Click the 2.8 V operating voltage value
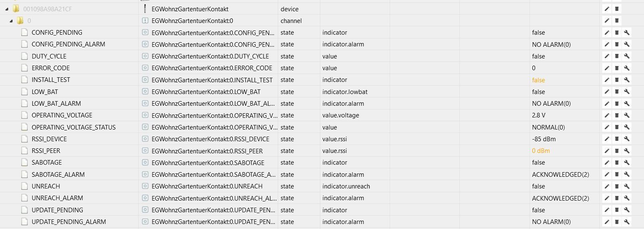644x229 pixels. (539, 115)
